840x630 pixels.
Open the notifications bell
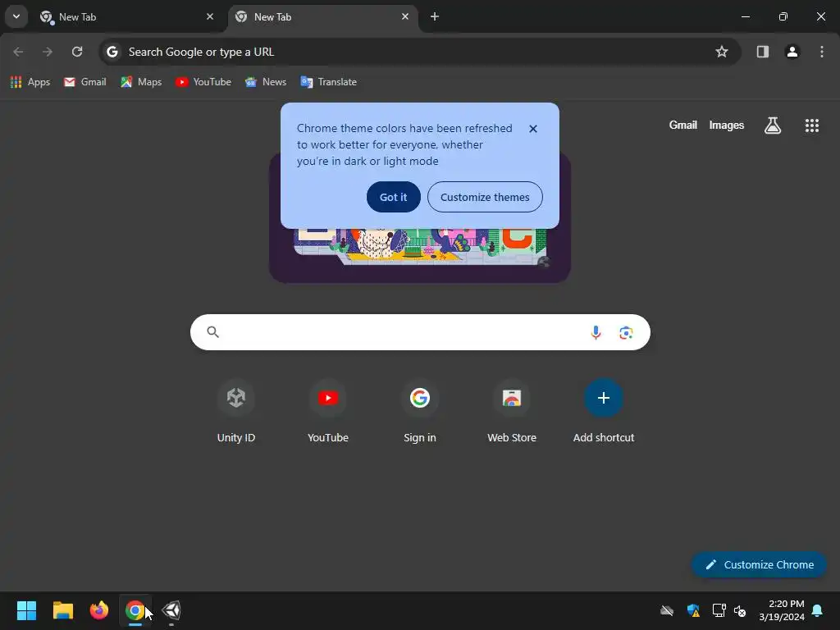(x=818, y=610)
